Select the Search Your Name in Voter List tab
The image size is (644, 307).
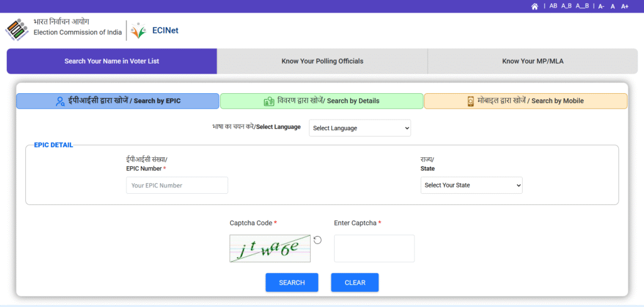[x=112, y=61]
